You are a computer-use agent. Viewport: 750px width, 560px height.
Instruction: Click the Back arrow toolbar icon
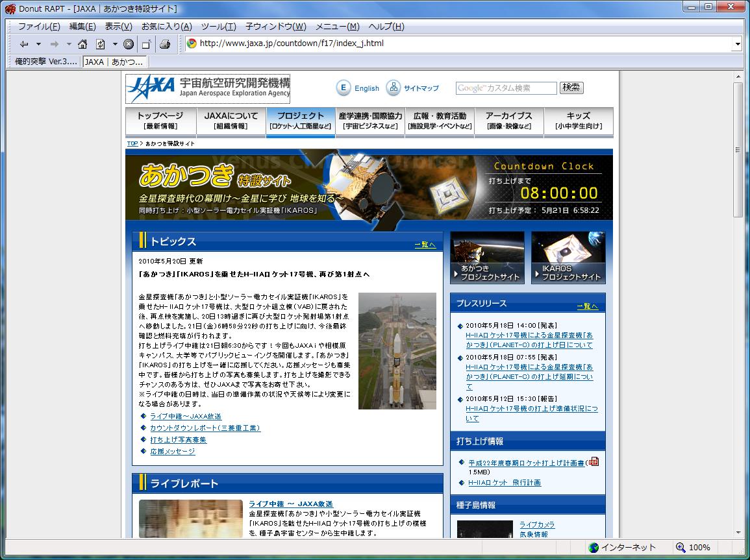(23, 44)
